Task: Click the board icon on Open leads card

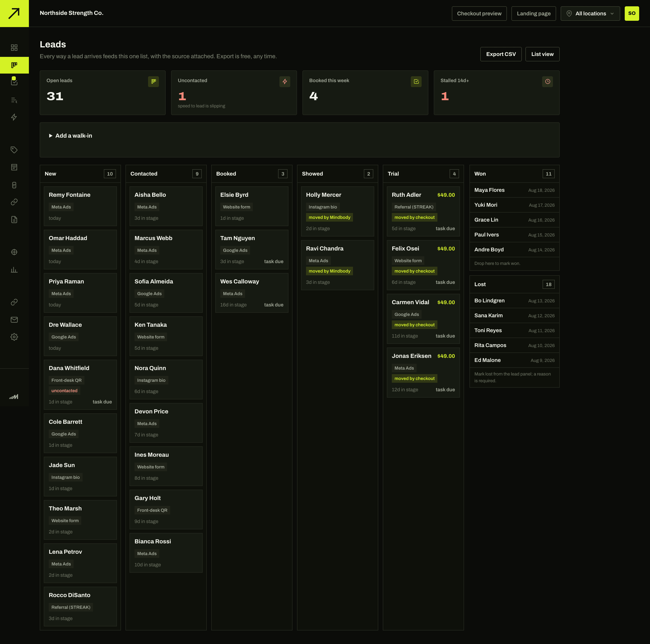Action: (153, 81)
